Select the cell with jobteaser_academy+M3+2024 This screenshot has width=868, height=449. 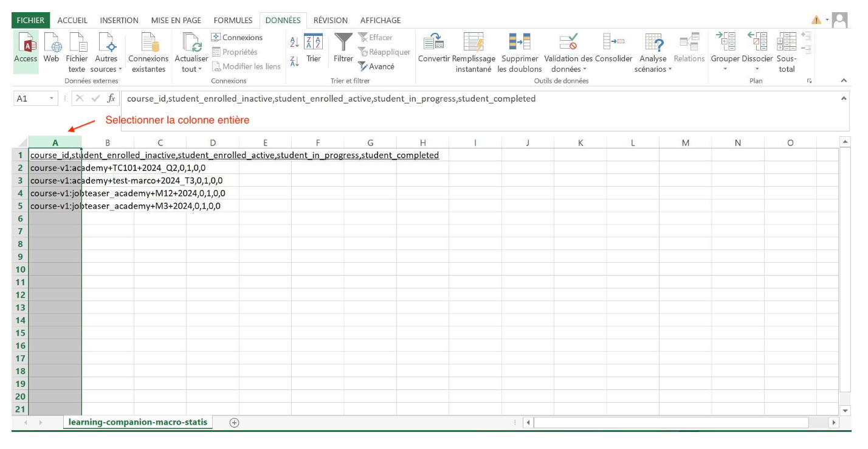(55, 206)
